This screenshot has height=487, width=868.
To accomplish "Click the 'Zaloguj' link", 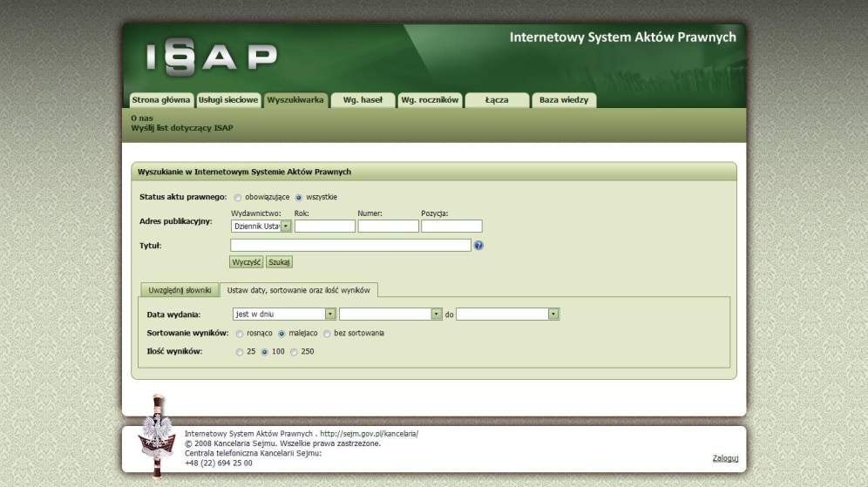I will pyautogui.click(x=725, y=458).
